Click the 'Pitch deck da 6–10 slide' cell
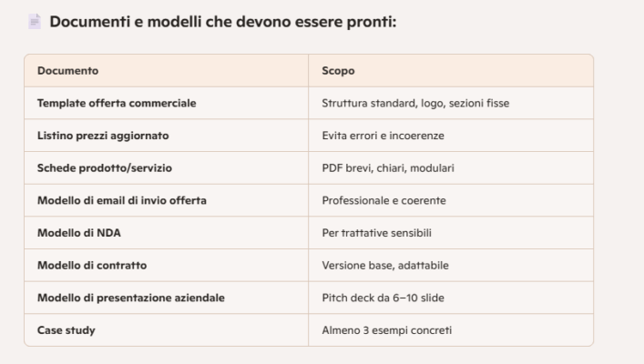This screenshot has width=644, height=364. 383,298
